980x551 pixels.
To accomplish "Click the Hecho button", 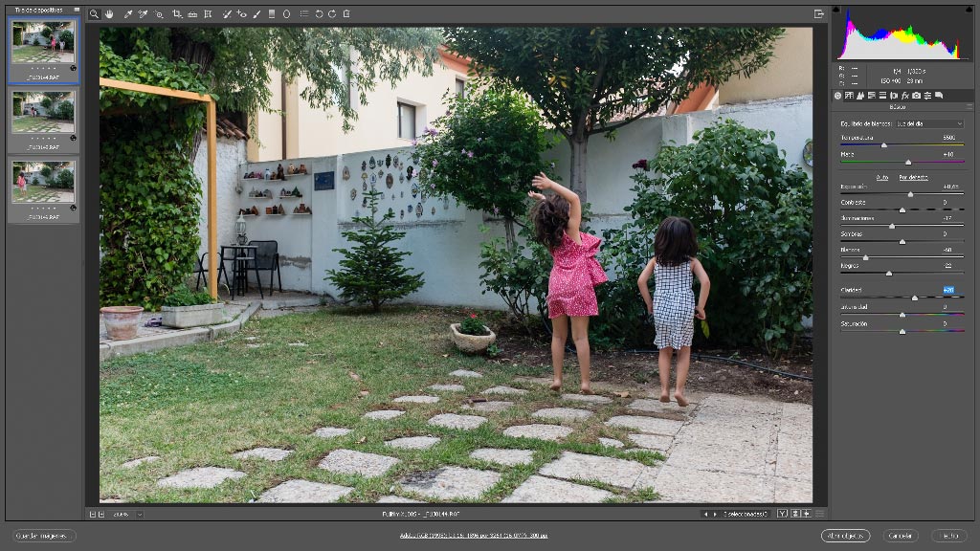I will click(x=949, y=536).
